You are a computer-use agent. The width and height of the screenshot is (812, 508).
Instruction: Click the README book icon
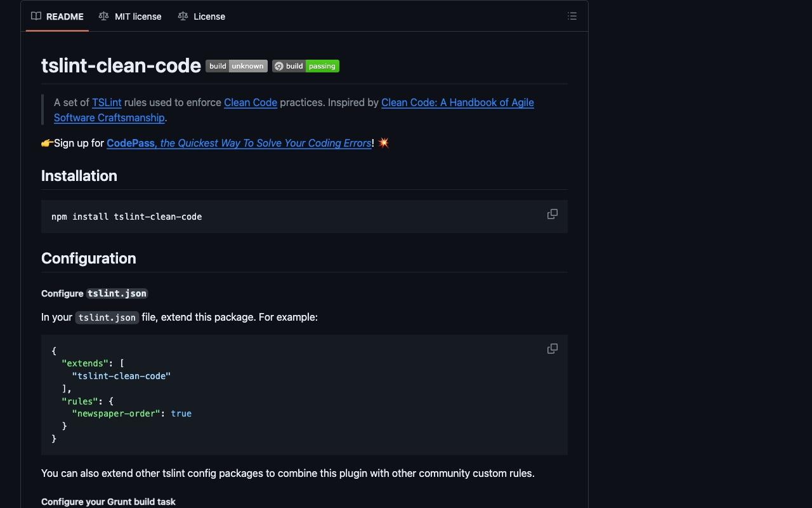tap(36, 17)
